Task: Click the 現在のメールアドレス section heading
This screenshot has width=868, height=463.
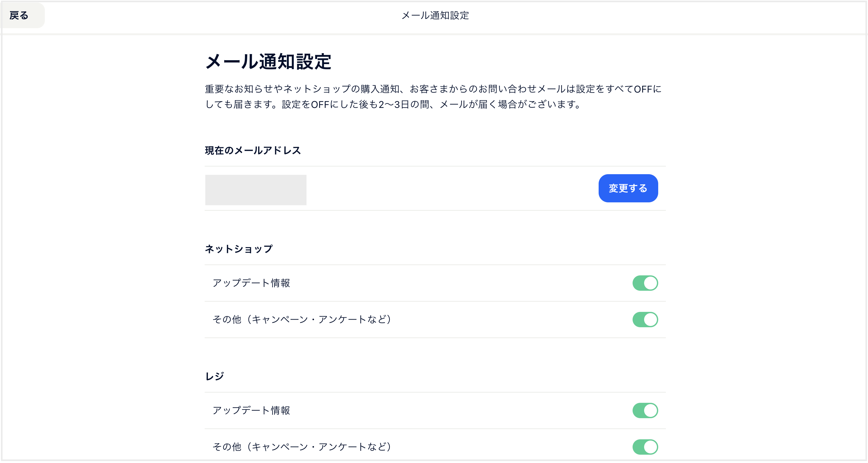Action: [x=253, y=150]
